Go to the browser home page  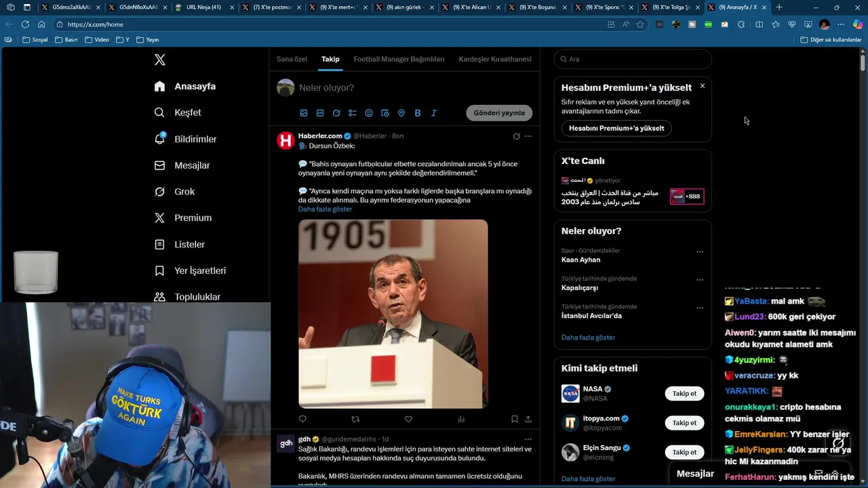(41, 24)
